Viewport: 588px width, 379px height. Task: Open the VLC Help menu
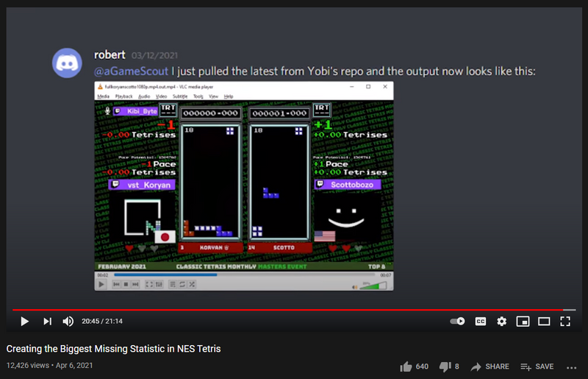pos(229,96)
